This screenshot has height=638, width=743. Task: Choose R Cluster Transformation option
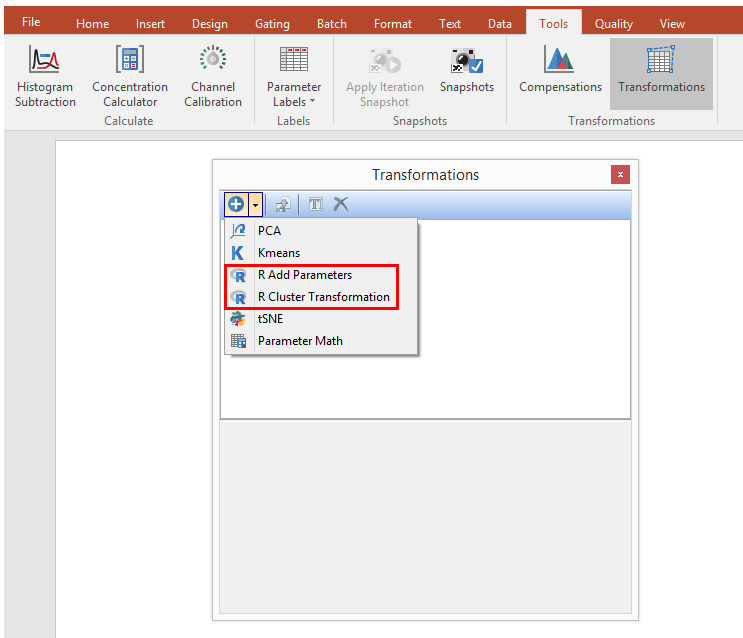[323, 297]
